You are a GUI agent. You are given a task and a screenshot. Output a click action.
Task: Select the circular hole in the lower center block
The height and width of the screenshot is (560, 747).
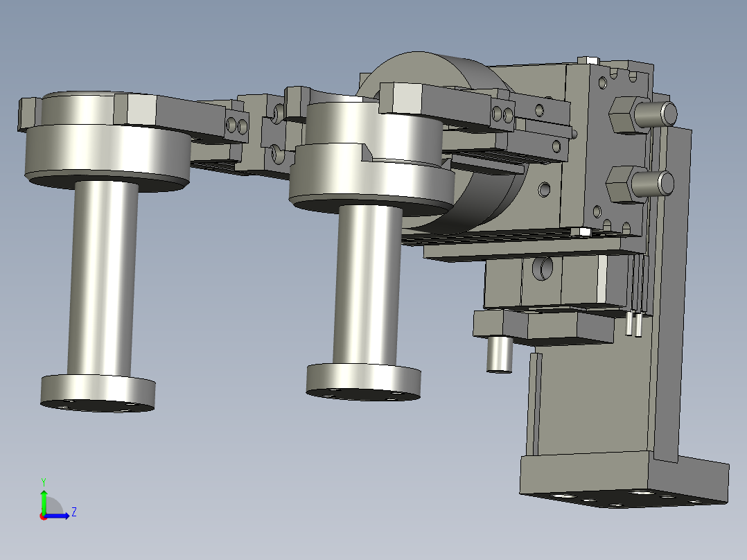click(543, 268)
